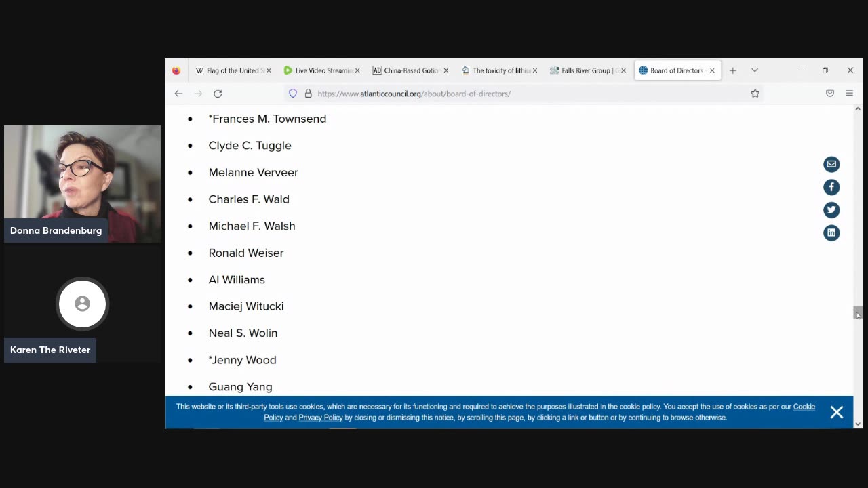868x488 pixels.
Task: Restore down the Firefox window
Action: click(x=825, y=70)
